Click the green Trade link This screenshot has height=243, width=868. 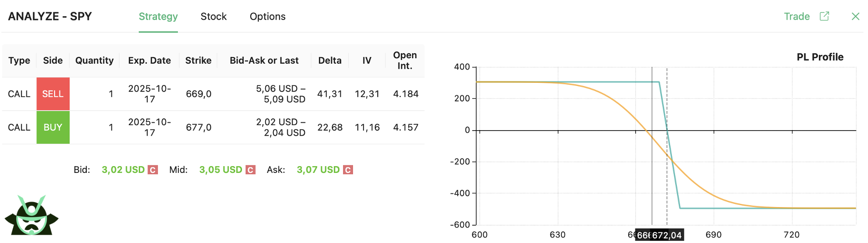point(797,16)
